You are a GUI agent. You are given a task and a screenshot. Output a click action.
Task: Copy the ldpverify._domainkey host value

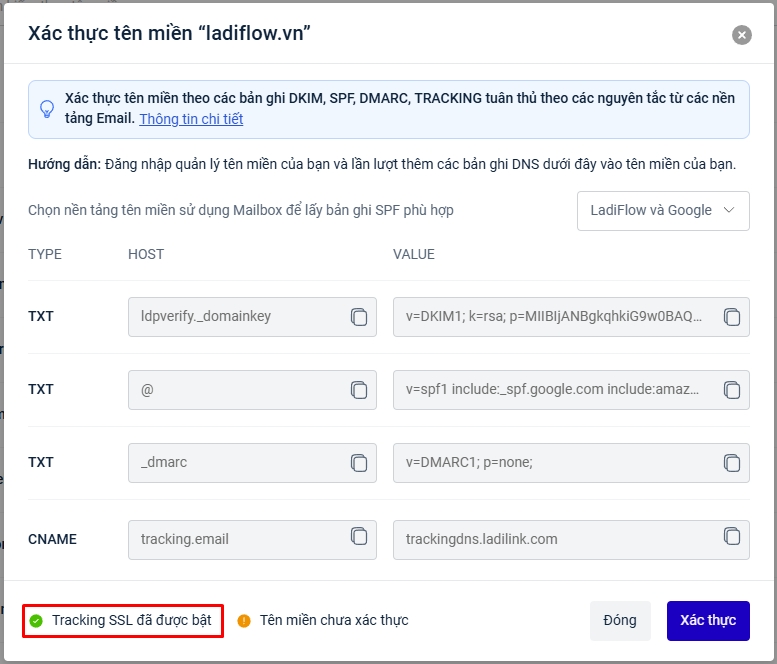click(359, 317)
